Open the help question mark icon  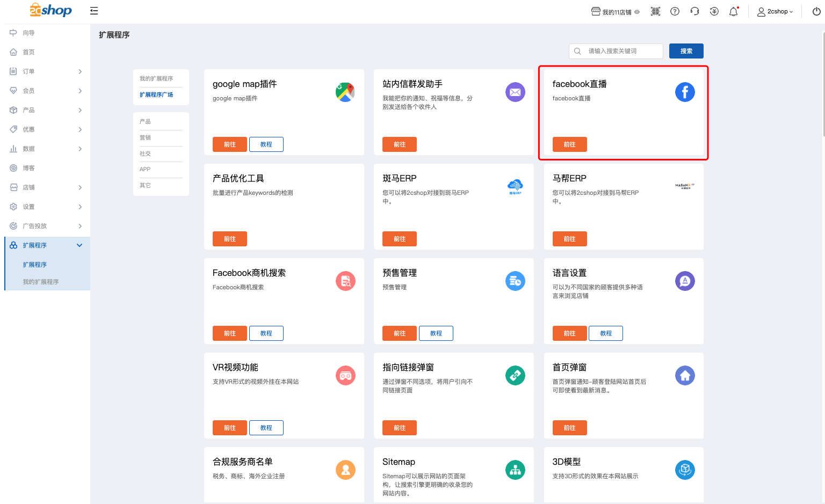[x=675, y=11]
